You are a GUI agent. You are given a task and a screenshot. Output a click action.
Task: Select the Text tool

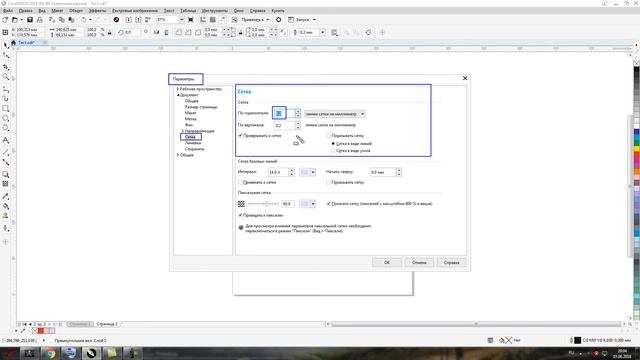tap(6, 140)
